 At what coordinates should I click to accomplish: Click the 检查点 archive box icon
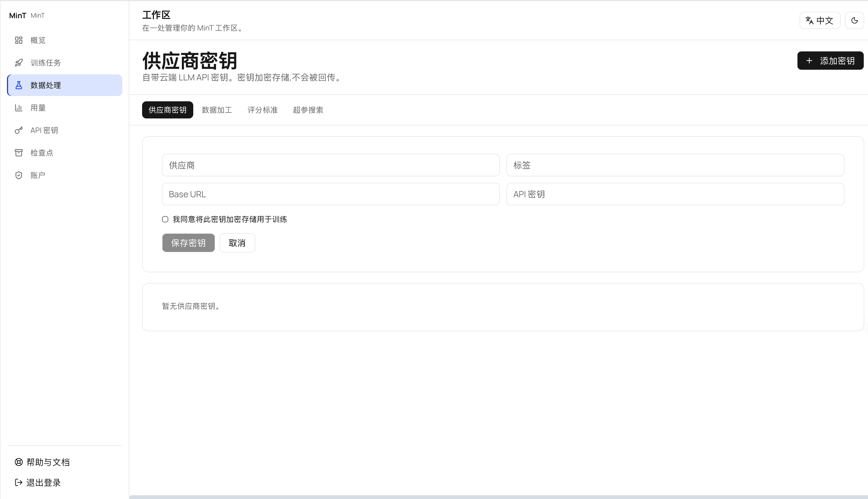18,152
